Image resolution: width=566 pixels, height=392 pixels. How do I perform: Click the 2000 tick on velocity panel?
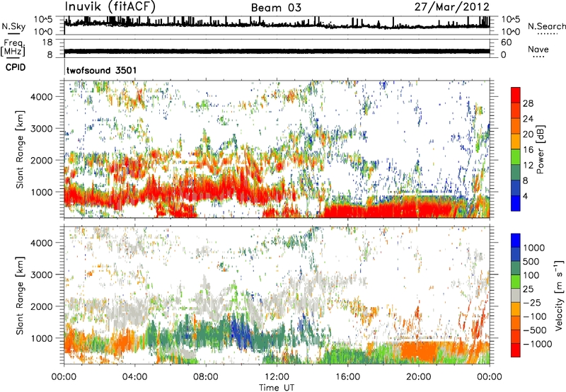pyautogui.click(x=42, y=306)
